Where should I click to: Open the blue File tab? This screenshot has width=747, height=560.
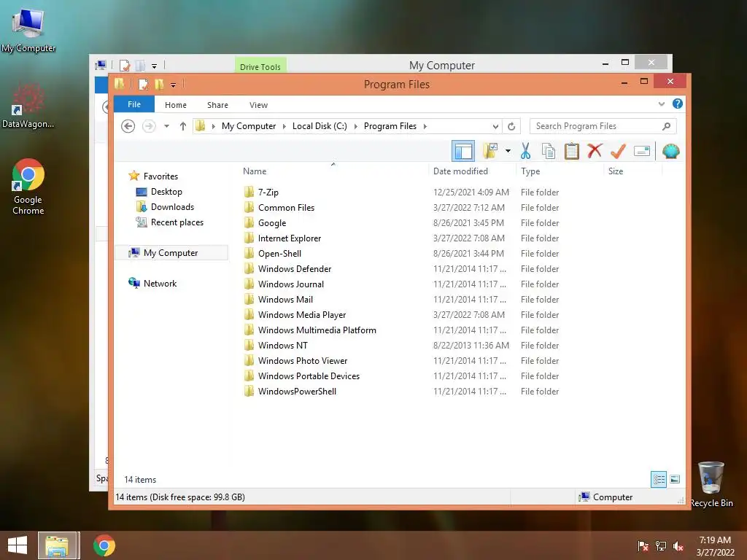134,104
